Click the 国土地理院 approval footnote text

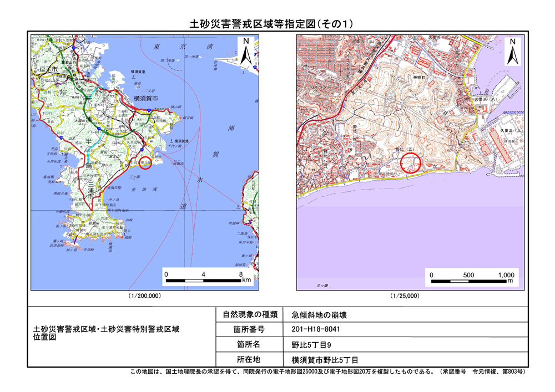(x=327, y=372)
